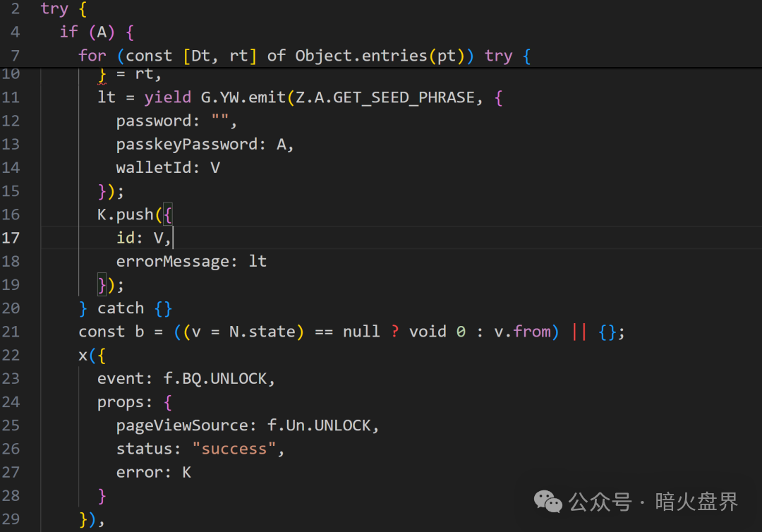Click line number 29 in the gutter
The height and width of the screenshot is (532, 762).
coord(11,519)
